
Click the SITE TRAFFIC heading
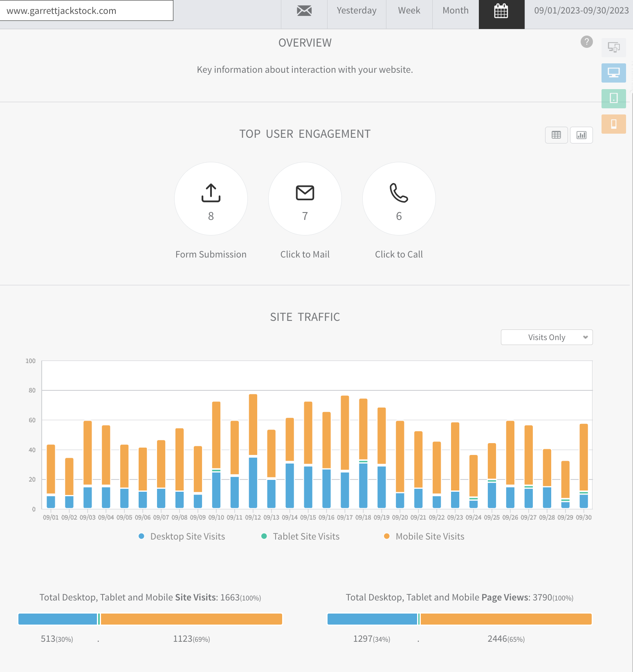(305, 317)
